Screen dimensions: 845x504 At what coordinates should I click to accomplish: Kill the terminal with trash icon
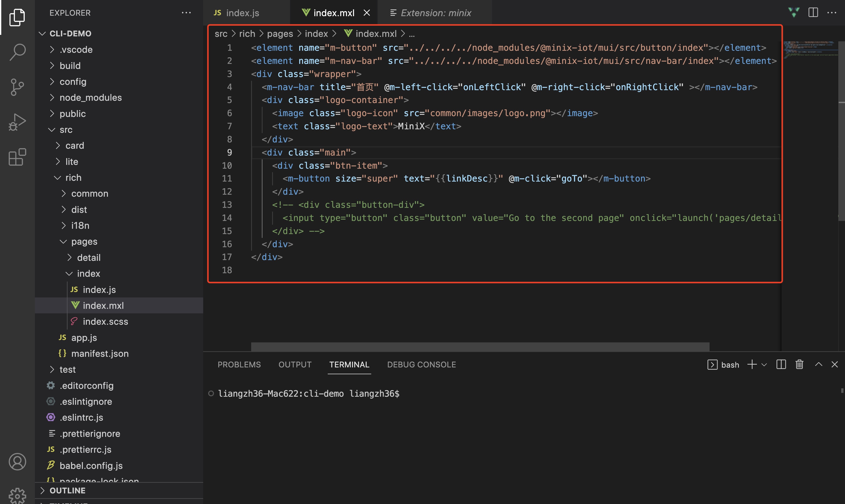800,364
